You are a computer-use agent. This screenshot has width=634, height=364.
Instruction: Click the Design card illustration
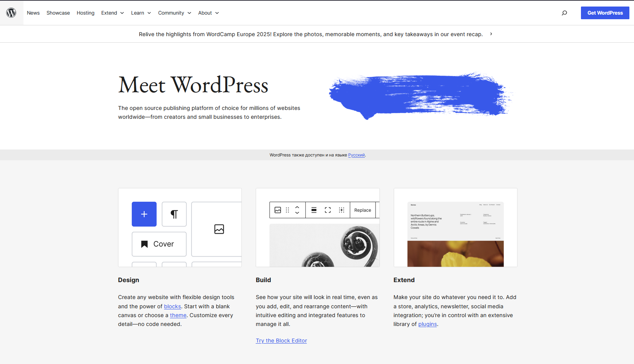point(180,228)
